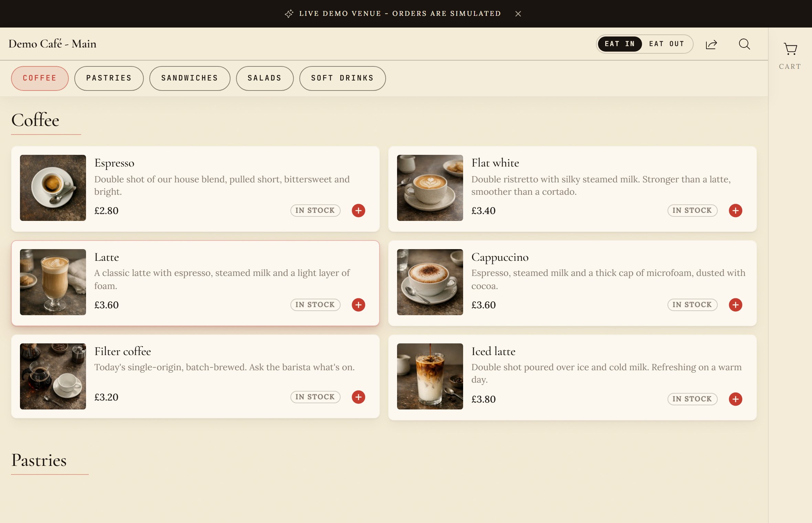Click the Cappuccino £3.60 price
Viewport: 812px width, 523px height.
click(x=483, y=305)
